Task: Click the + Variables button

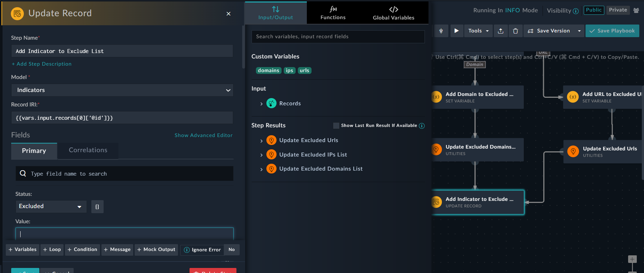Action: (22, 250)
